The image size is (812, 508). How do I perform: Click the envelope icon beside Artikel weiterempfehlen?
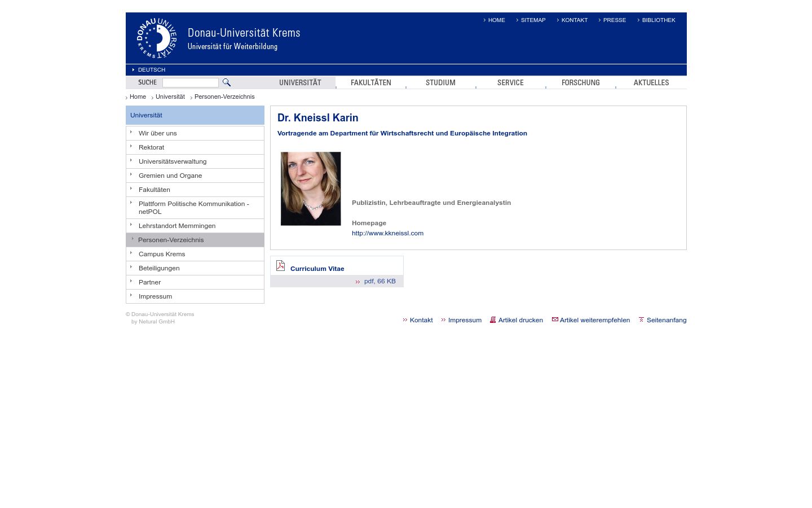coord(555,319)
